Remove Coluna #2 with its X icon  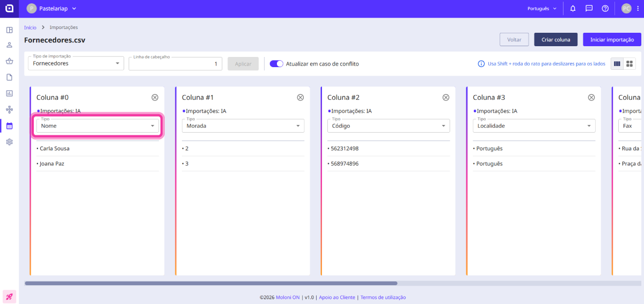(x=445, y=97)
